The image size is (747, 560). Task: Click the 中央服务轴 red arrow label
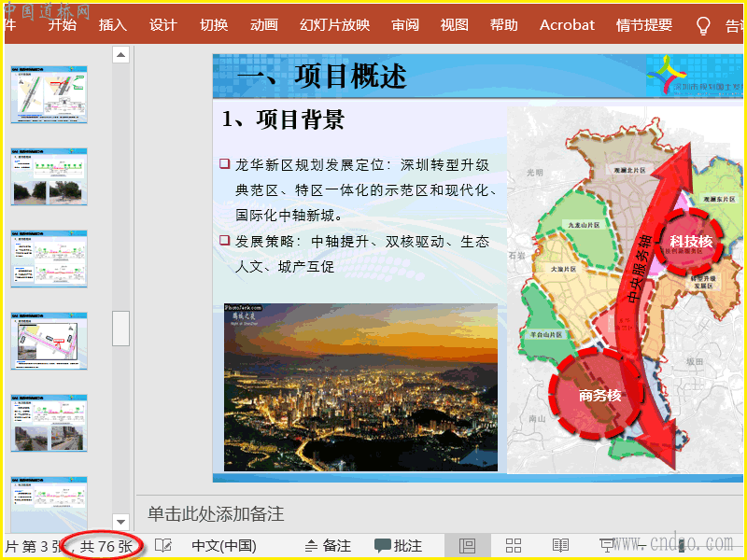639,269
